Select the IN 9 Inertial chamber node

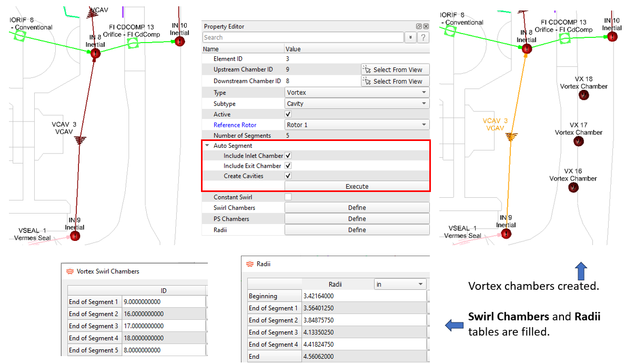pos(75,236)
